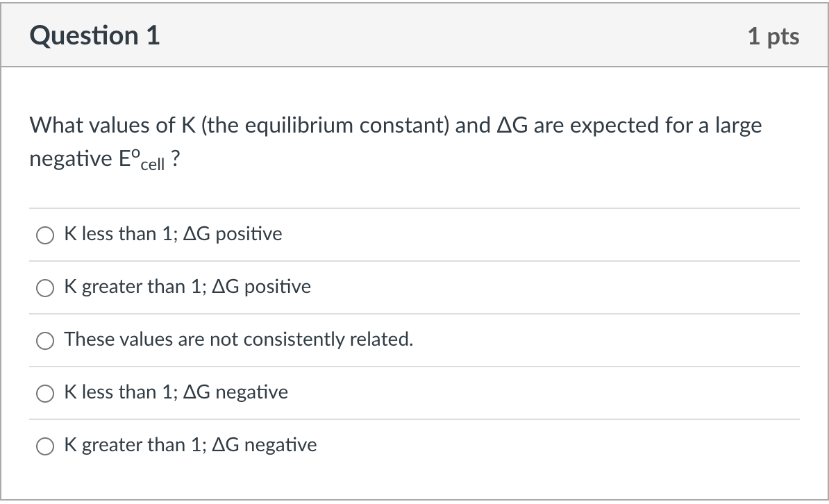Click the 'cell' subscript after E°
The width and height of the screenshot is (829, 504).
click(153, 165)
